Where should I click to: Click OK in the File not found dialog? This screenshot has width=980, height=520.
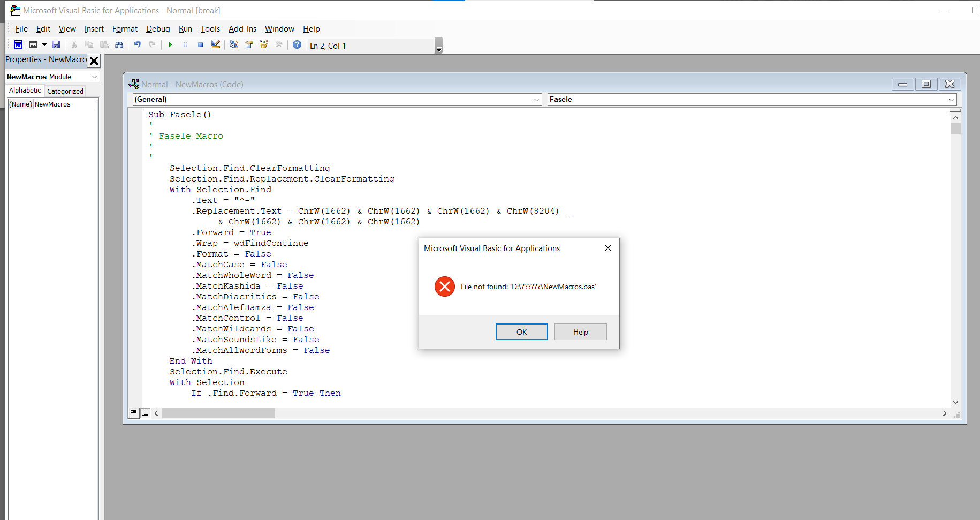521,332
